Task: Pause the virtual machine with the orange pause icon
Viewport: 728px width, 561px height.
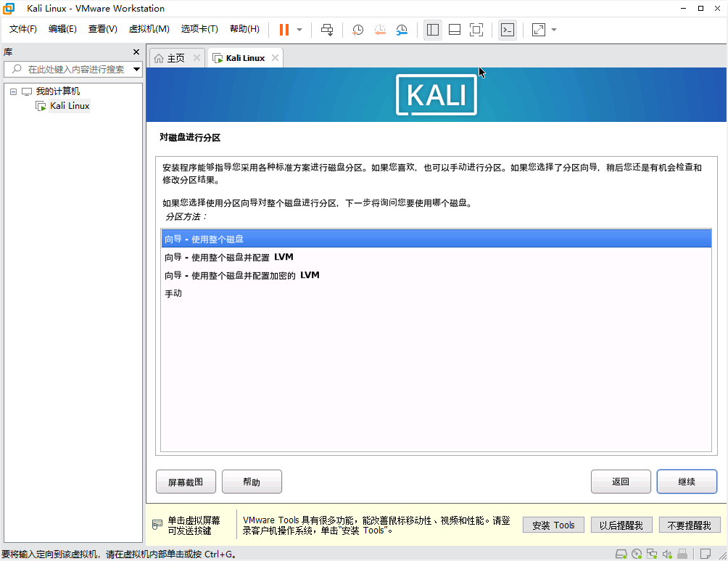Action: pos(284,30)
